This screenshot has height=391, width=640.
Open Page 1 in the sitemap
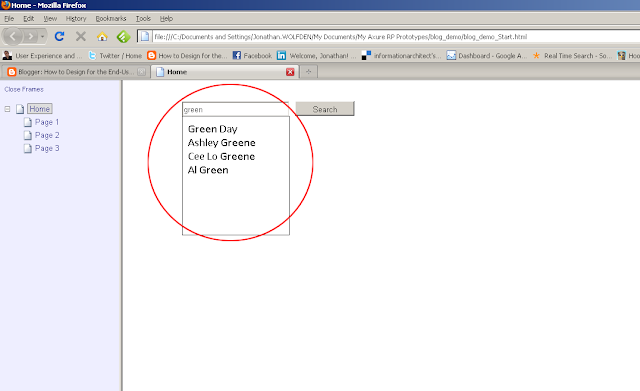point(47,122)
